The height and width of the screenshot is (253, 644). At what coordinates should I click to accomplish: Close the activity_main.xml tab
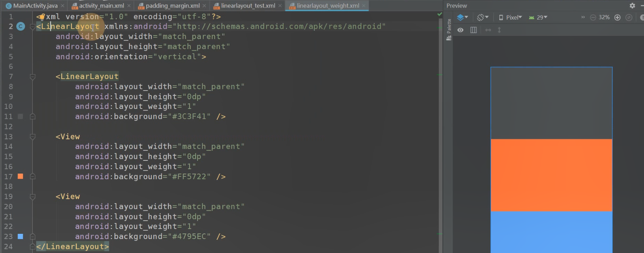pos(129,6)
